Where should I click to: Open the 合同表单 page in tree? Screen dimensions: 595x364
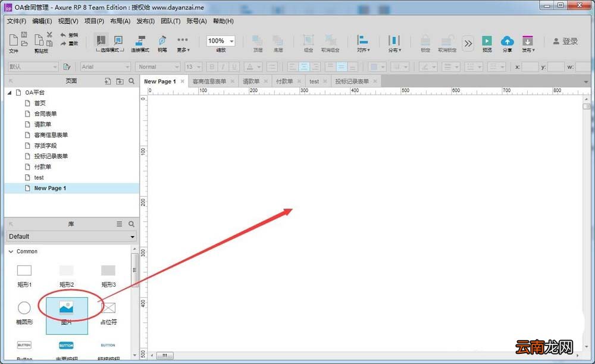pos(45,114)
